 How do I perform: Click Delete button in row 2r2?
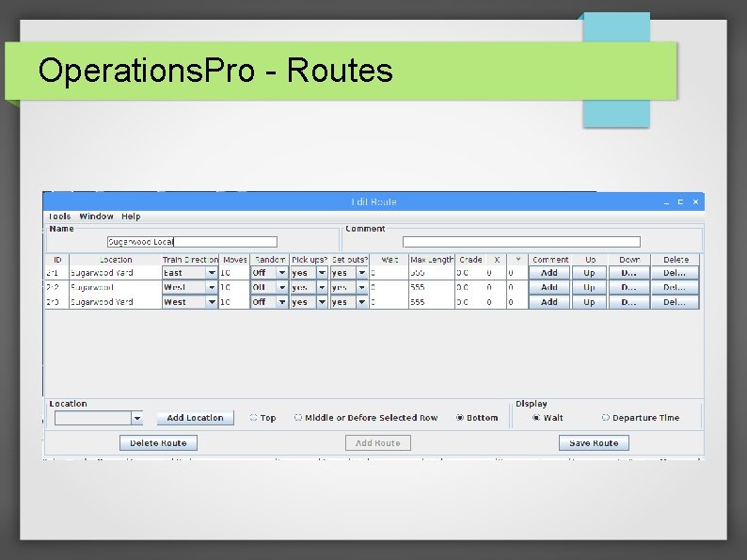click(675, 287)
